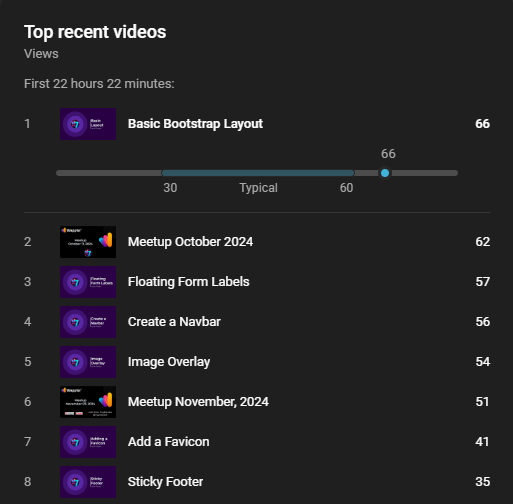513x504 pixels.
Task: Click the Create a Navbar thumbnail
Action: [x=88, y=322]
